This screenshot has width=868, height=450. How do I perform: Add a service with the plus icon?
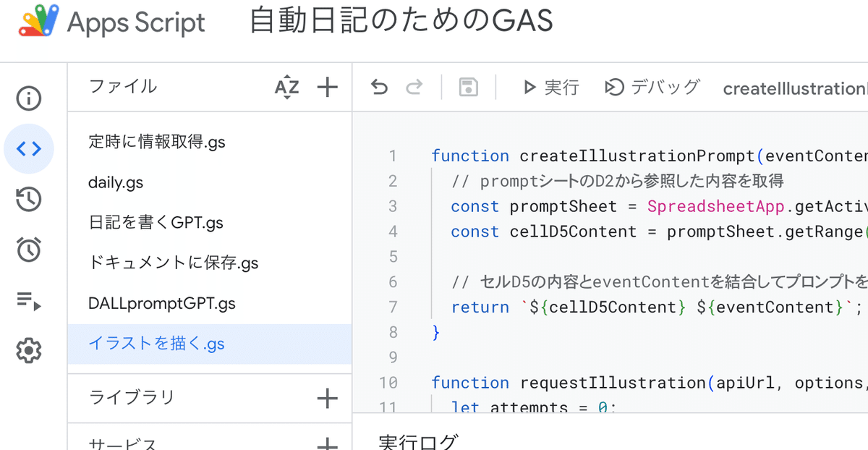pos(328,443)
